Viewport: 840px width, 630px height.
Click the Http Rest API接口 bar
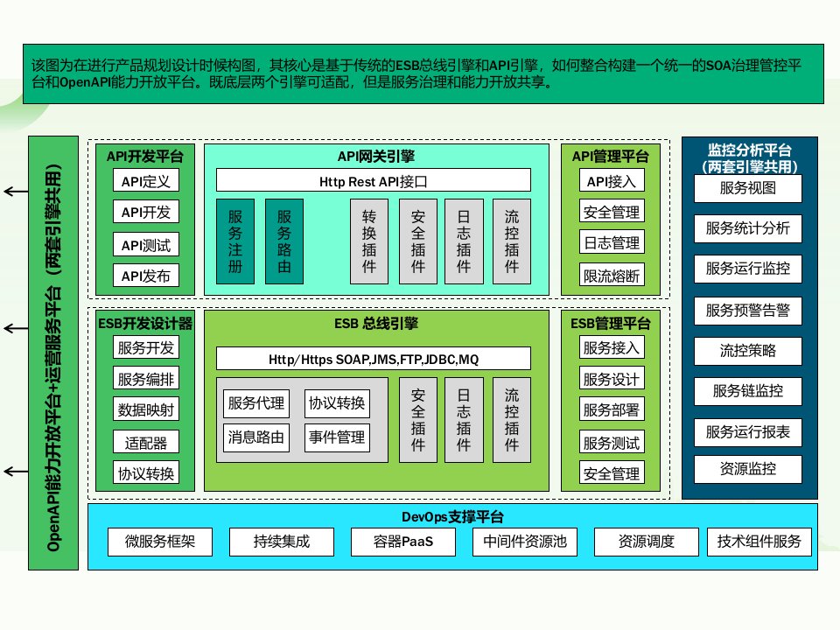(x=373, y=180)
